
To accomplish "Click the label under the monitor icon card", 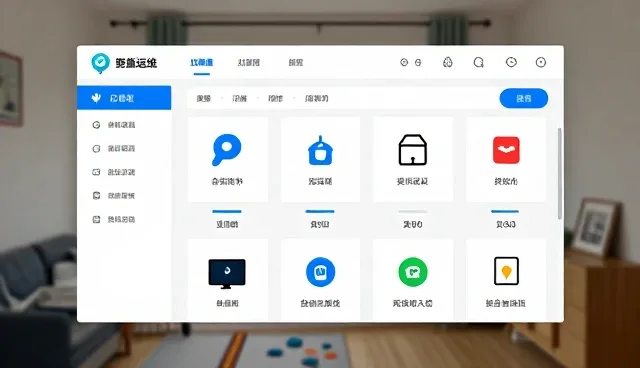I will coord(227,303).
